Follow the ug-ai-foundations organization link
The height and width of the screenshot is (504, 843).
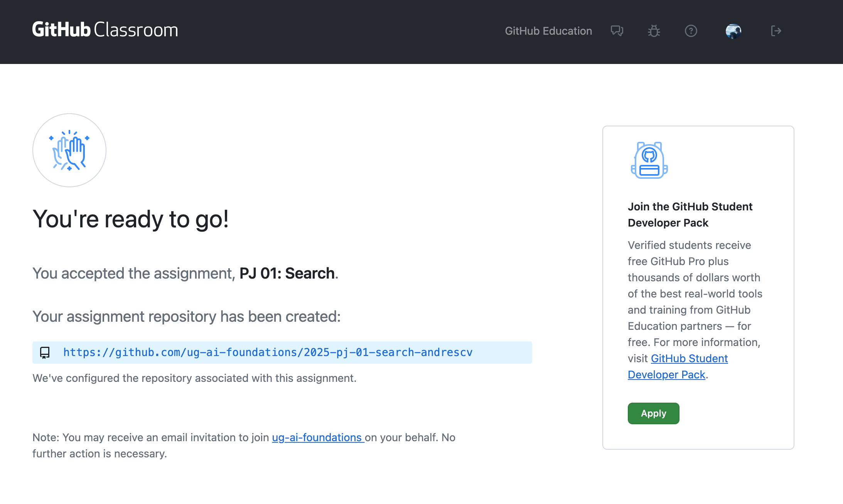click(317, 438)
